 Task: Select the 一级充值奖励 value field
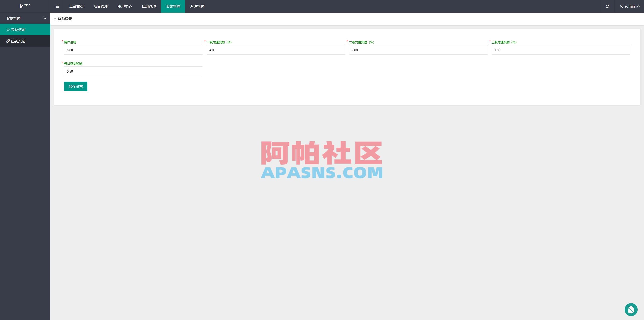point(276,50)
